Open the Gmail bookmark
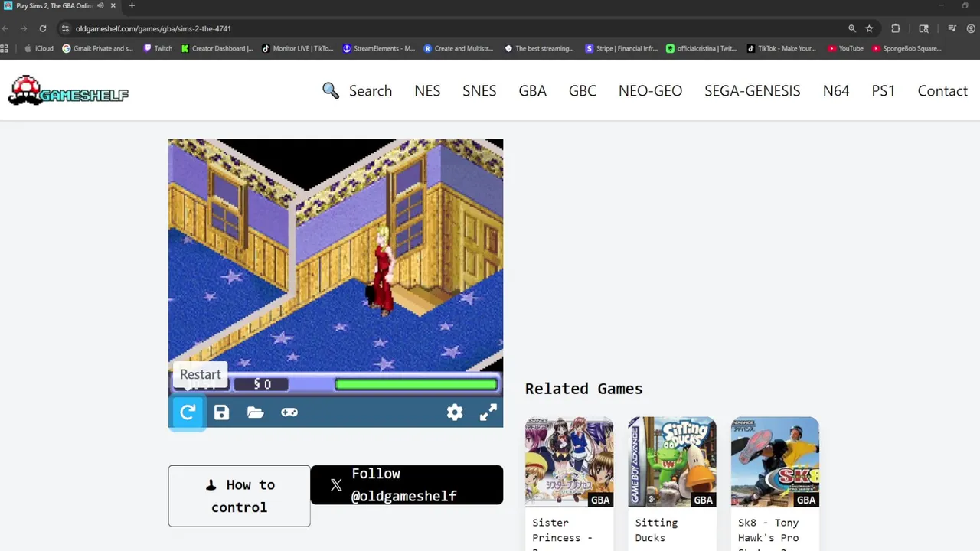 97,48
